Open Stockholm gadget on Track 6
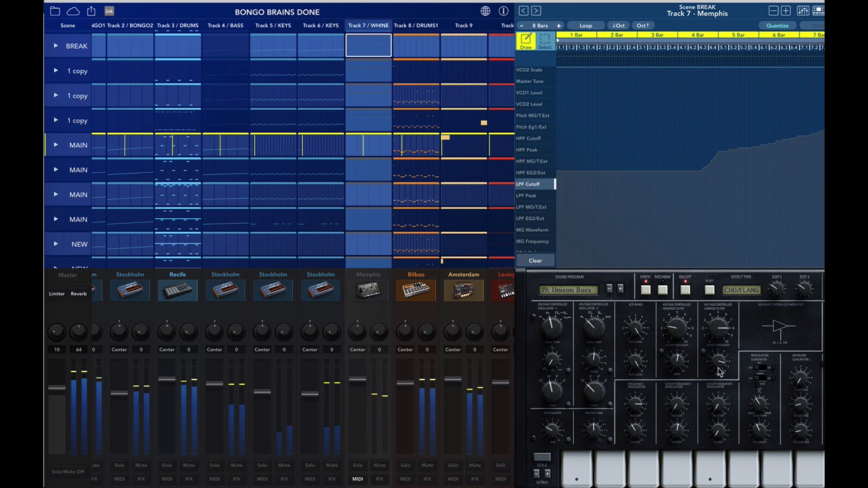The height and width of the screenshot is (488, 868). [320, 290]
